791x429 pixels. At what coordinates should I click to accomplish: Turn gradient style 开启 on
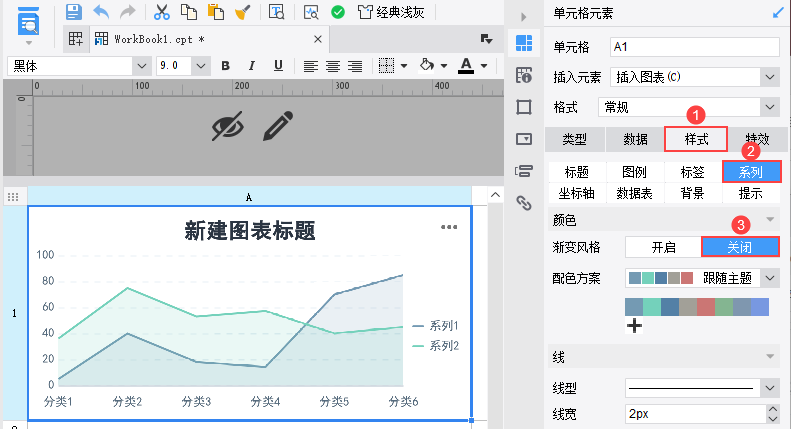[663, 247]
